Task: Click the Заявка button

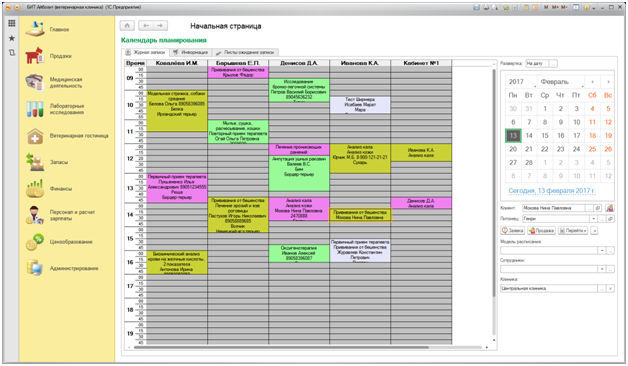Action: [513, 231]
